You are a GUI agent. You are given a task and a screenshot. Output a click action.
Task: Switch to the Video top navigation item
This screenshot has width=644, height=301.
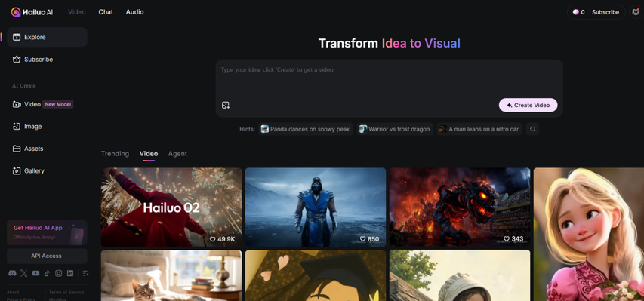click(77, 12)
